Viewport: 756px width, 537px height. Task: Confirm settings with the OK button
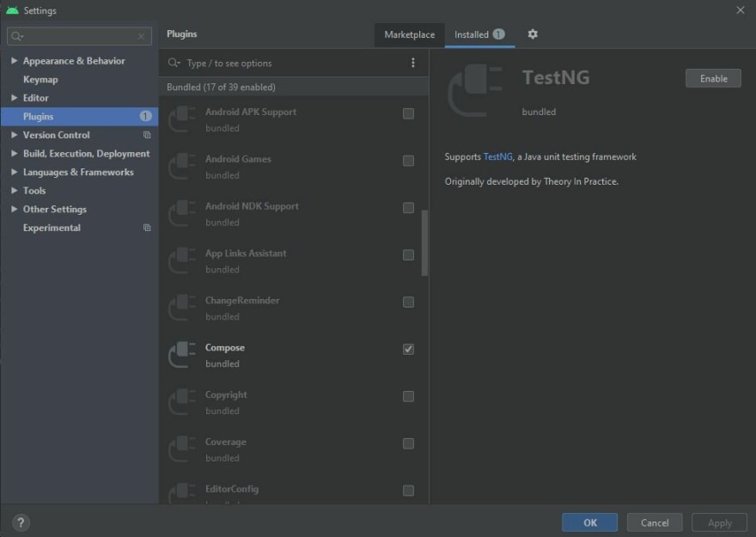[589, 522]
